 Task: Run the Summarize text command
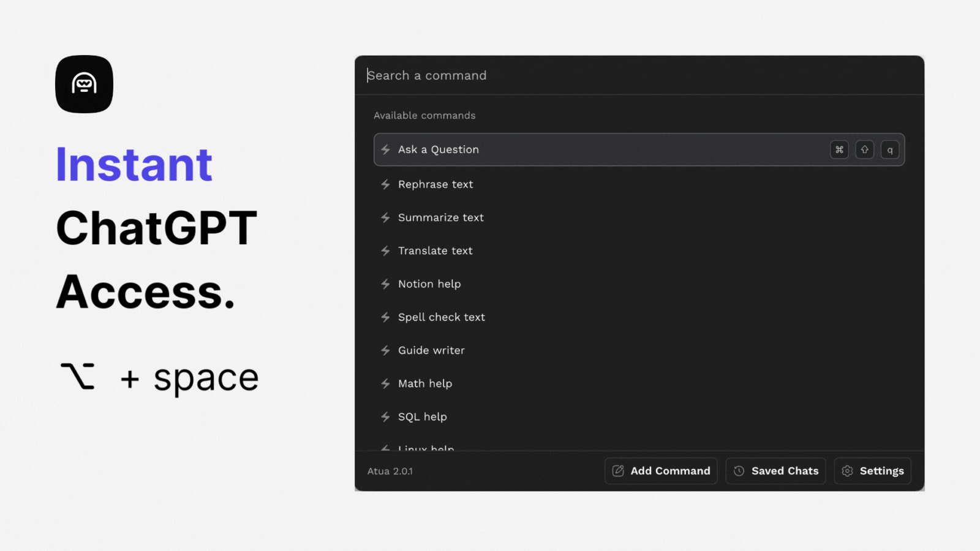point(639,217)
